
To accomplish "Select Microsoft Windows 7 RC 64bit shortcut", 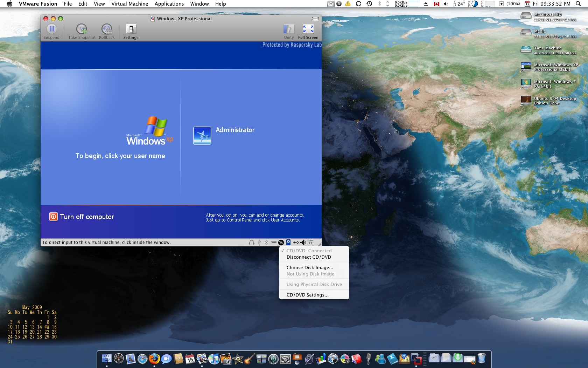I will click(x=526, y=83).
